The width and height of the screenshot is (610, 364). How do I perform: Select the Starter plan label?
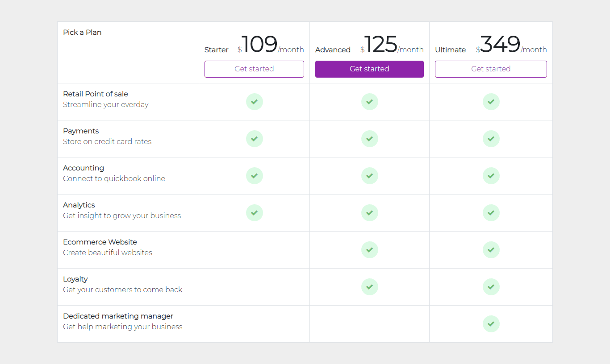(216, 50)
